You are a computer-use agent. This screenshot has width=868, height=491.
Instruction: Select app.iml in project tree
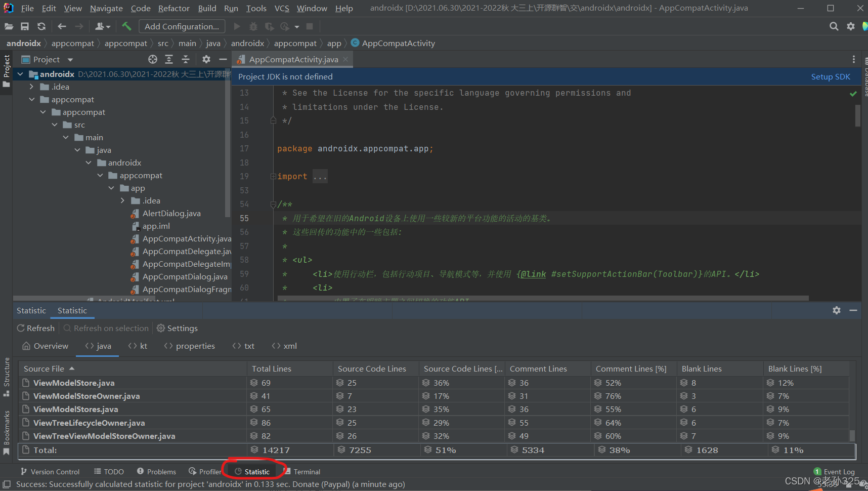[156, 226]
